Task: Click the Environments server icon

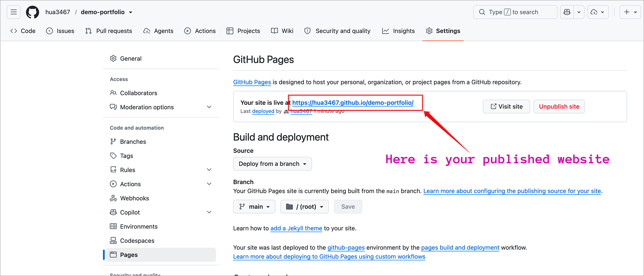Action: tap(113, 226)
